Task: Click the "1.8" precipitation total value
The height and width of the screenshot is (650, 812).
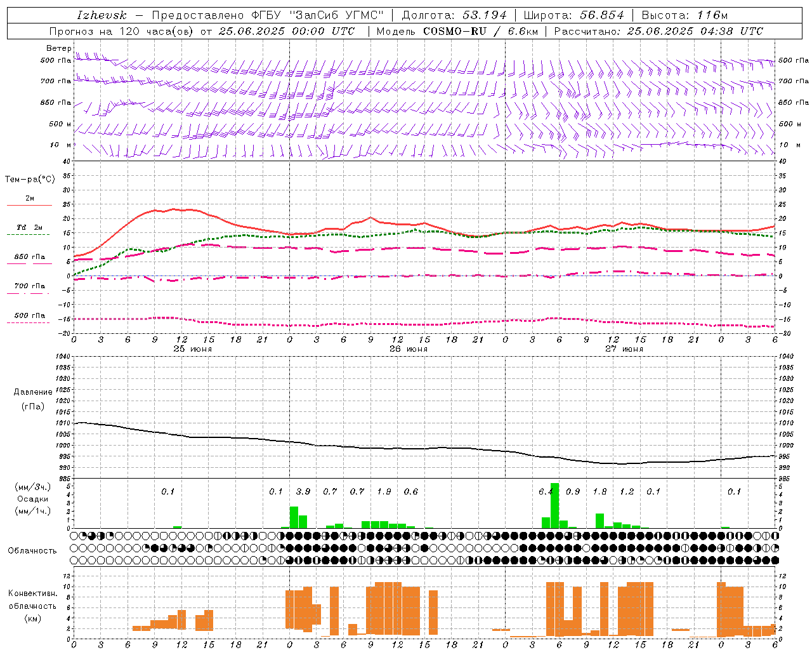Action: pyautogui.click(x=599, y=492)
